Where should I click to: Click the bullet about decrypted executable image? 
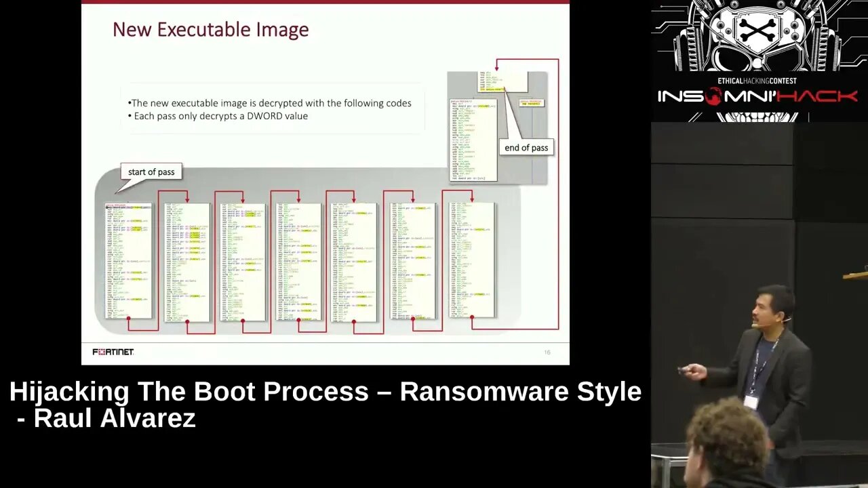click(x=269, y=103)
